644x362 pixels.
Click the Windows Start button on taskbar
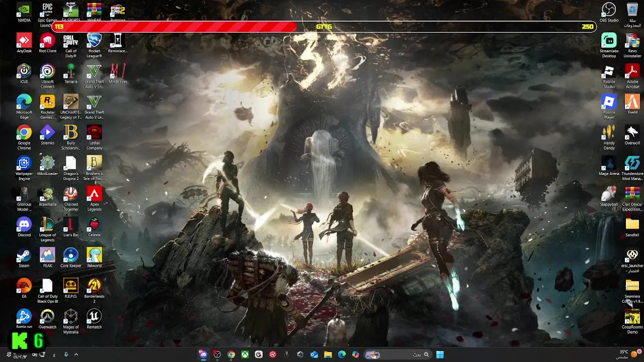click(x=440, y=354)
